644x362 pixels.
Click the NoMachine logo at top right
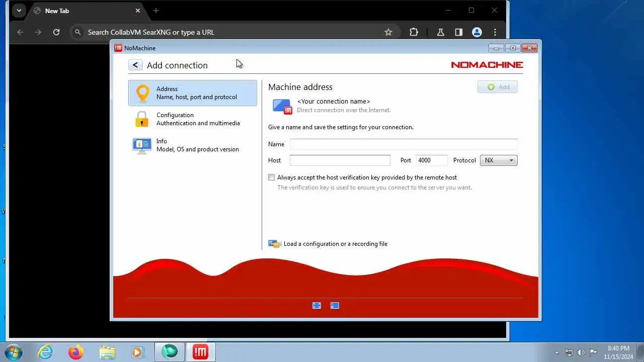pyautogui.click(x=487, y=65)
